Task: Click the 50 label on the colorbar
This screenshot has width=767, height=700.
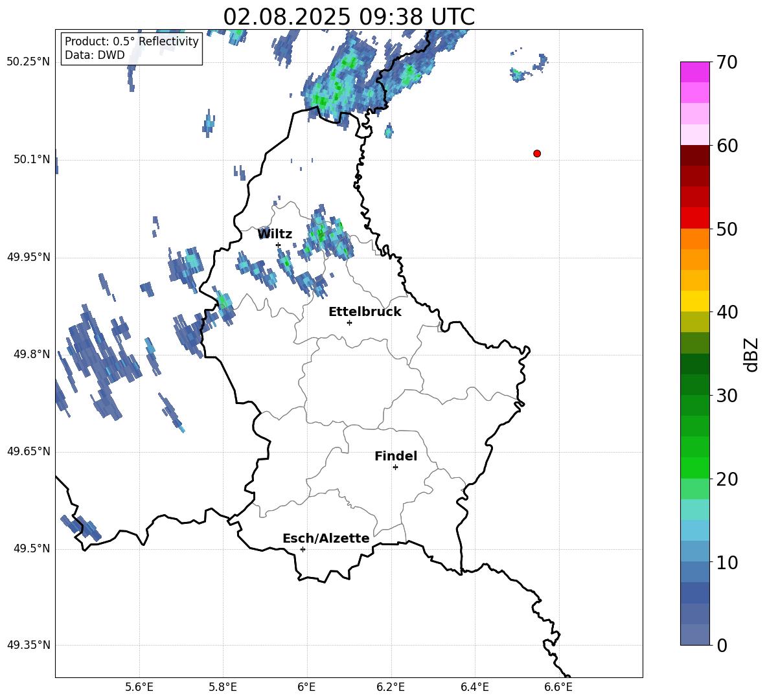Action: [727, 229]
